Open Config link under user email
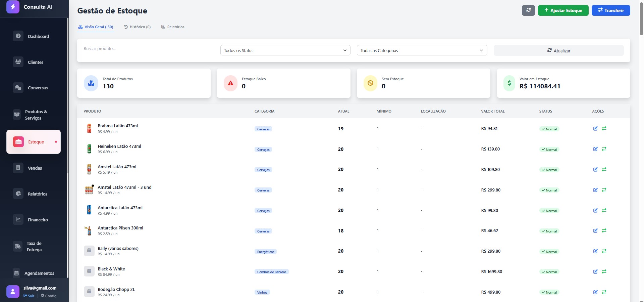The height and width of the screenshot is (302, 644). pyautogui.click(x=49, y=296)
